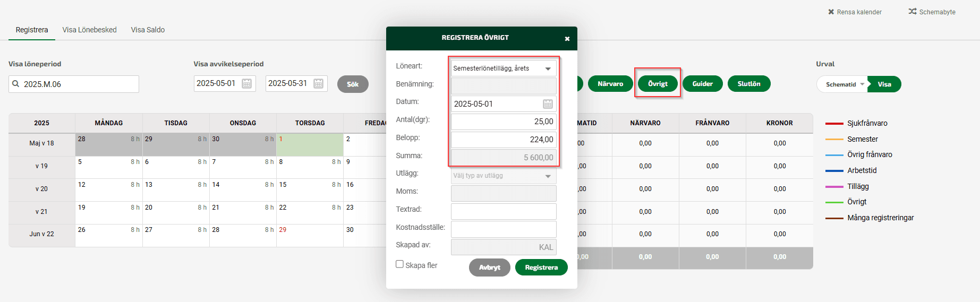Cancel with the Avbryt button
Image resolution: width=980 pixels, height=302 pixels.
click(489, 268)
